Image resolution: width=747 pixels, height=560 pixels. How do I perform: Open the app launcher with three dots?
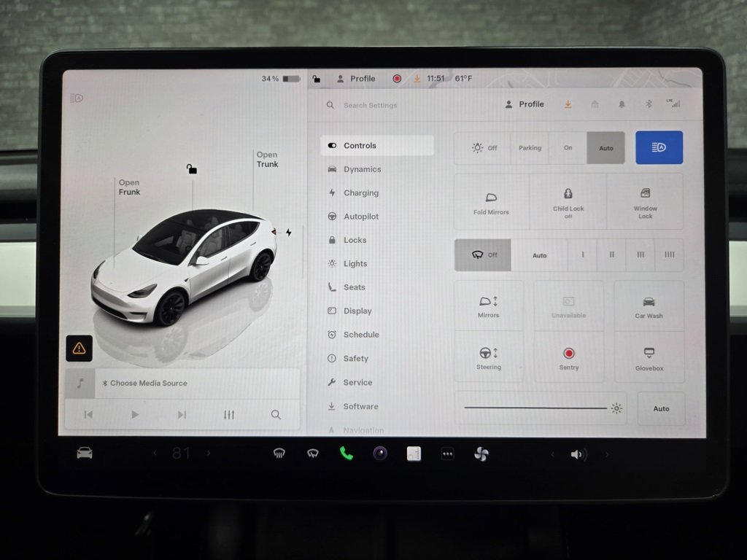[447, 454]
